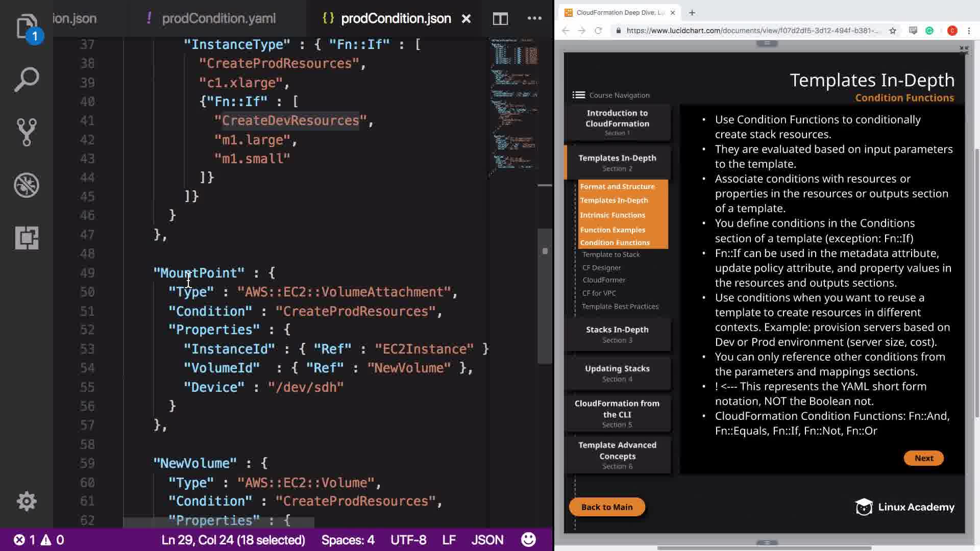
Task: Expand the Stacks In-Depth section
Action: 617,334
